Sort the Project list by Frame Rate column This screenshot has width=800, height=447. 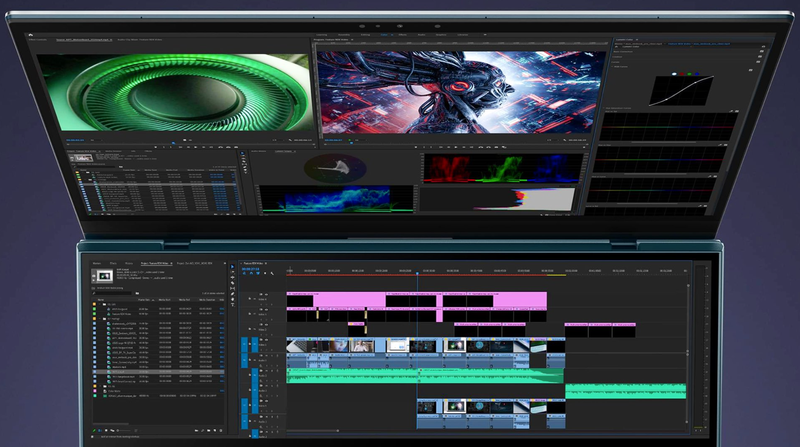point(144,300)
